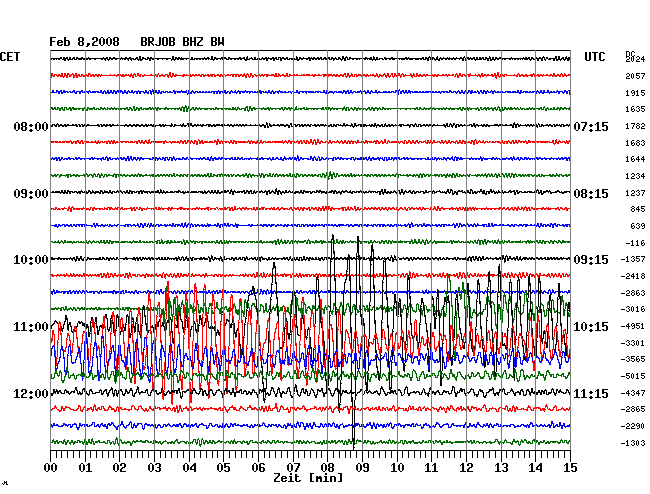The height and width of the screenshot is (494, 650).
Task: Select the '10:00' CET time label
Action: (31, 260)
